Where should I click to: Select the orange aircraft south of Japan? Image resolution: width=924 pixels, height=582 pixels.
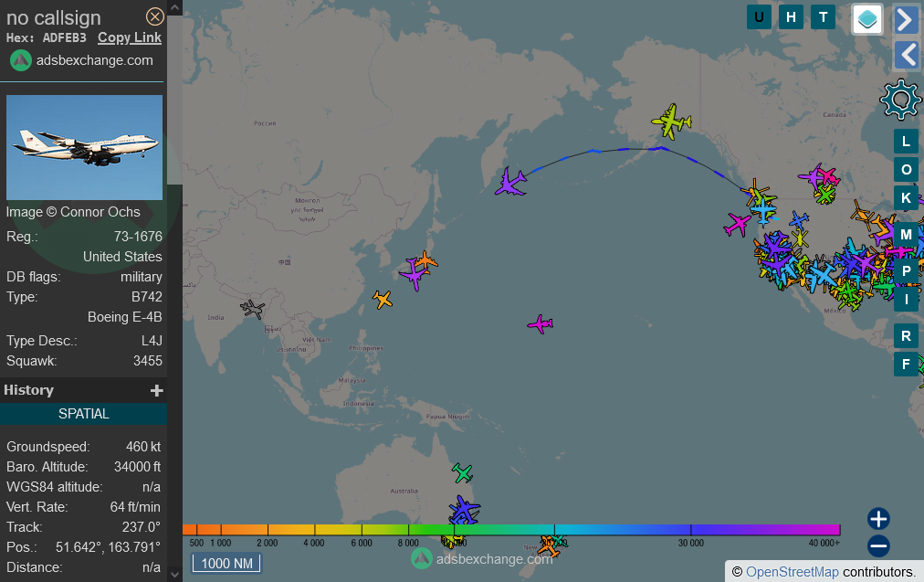click(x=383, y=300)
